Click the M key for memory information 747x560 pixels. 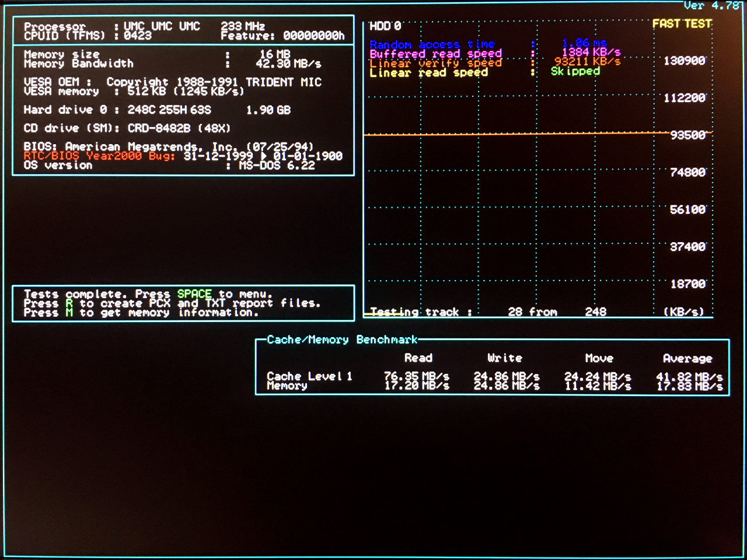tap(69, 313)
